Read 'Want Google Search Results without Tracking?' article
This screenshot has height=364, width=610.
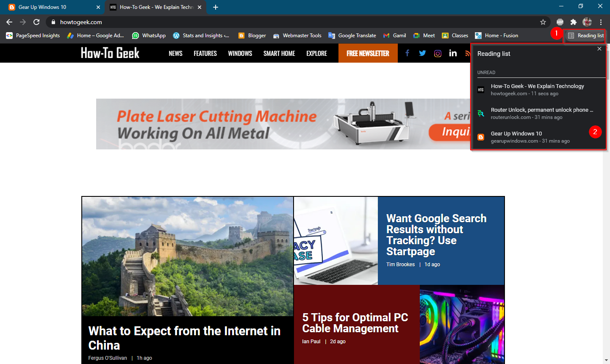pyautogui.click(x=436, y=235)
